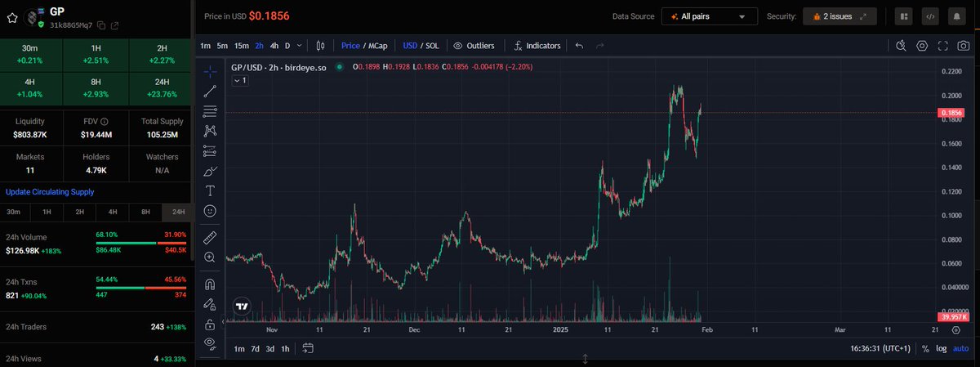Toggle magnet mode for drawings
Viewport: 980px width, 367px height.
[210, 284]
